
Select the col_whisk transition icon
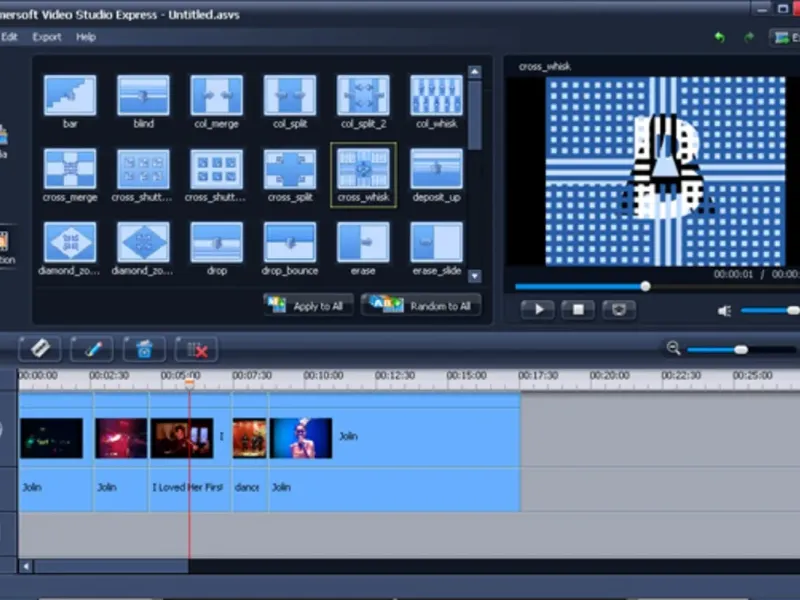[x=436, y=96]
